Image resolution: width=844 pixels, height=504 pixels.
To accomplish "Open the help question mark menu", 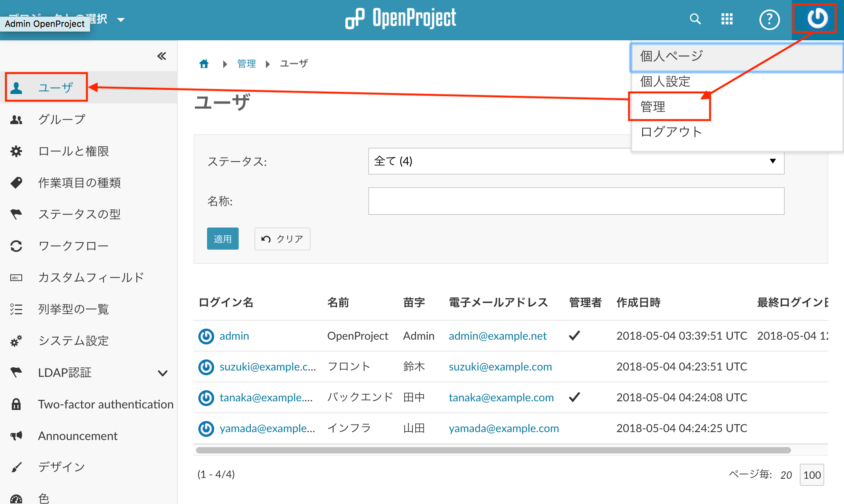I will tap(769, 19).
